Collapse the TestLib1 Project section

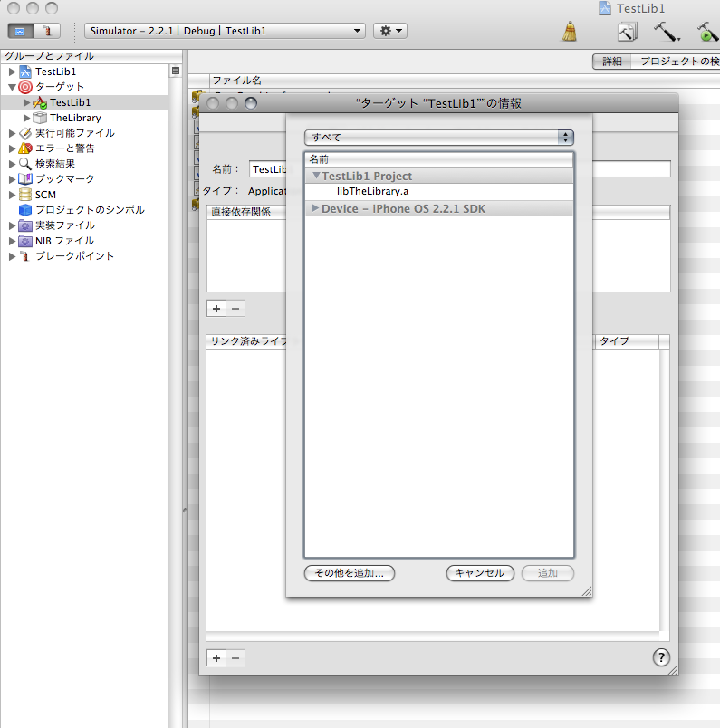(x=316, y=176)
